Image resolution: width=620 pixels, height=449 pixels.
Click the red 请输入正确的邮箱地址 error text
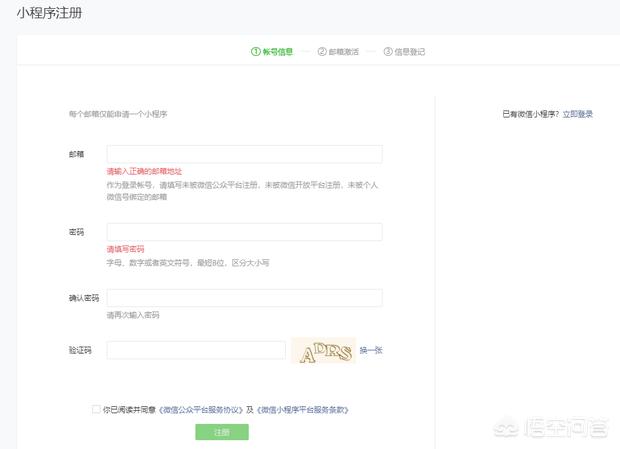[144, 172]
